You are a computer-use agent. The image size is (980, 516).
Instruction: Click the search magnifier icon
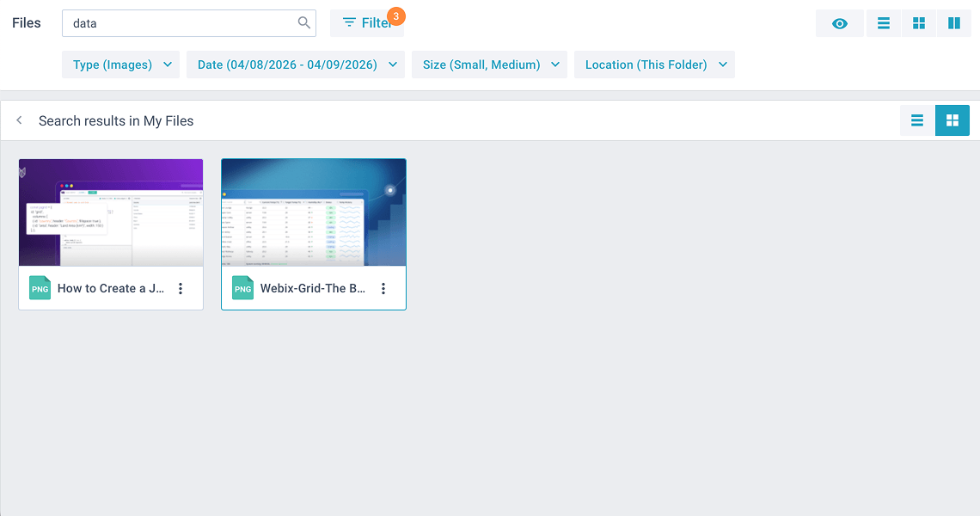click(304, 23)
